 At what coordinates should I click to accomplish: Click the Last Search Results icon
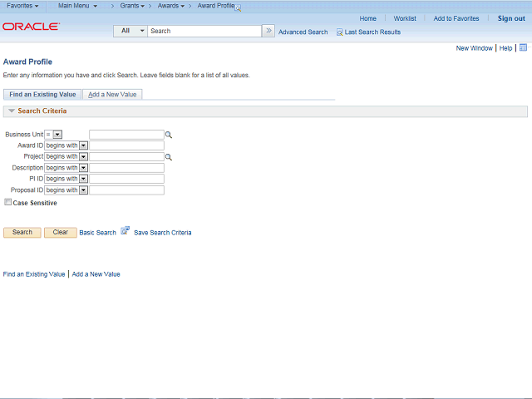pos(339,32)
